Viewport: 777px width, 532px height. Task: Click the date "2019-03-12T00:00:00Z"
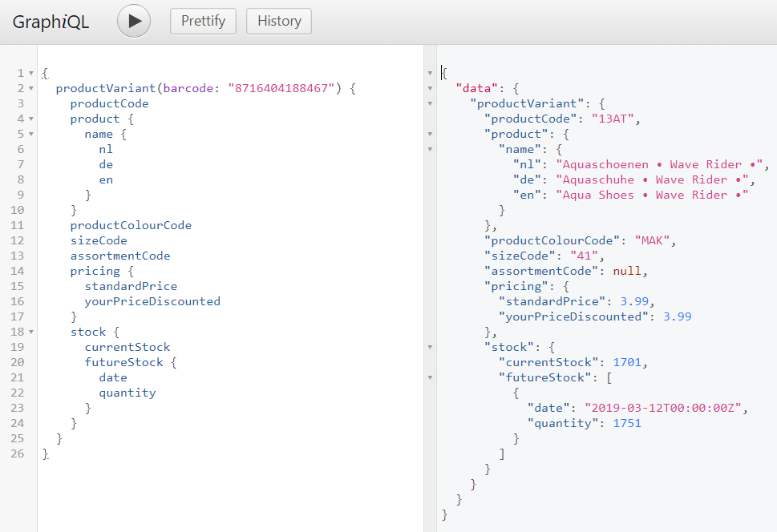point(663,408)
